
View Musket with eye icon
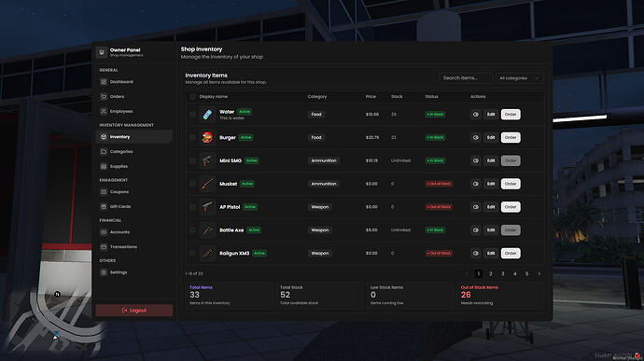[x=476, y=184]
